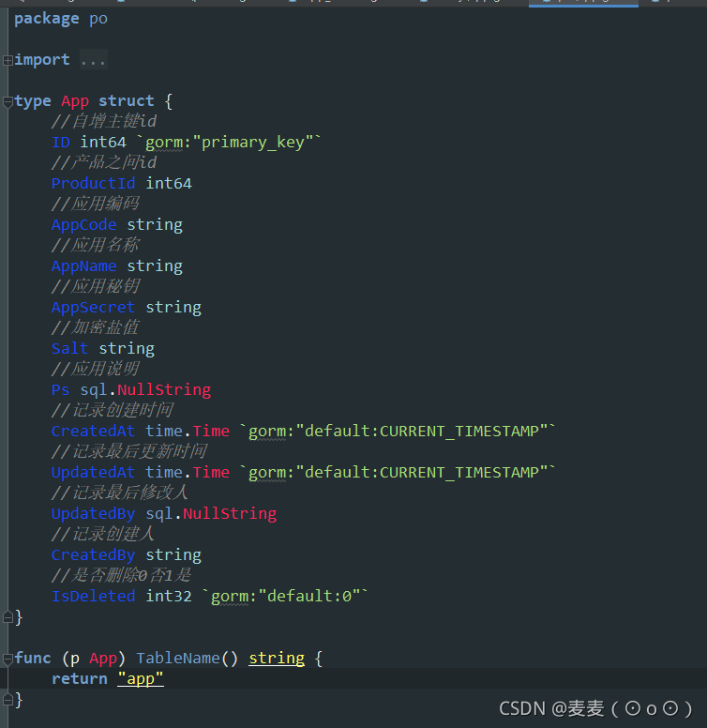707x728 pixels.
Task: Click the 'Ps' field name
Action: pyautogui.click(x=60, y=389)
